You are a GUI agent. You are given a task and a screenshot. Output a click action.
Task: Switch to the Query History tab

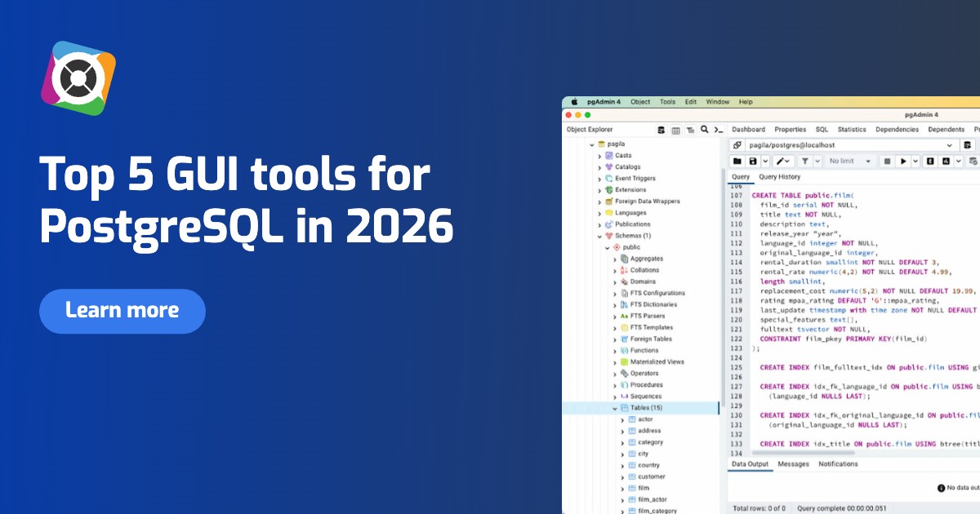(780, 177)
